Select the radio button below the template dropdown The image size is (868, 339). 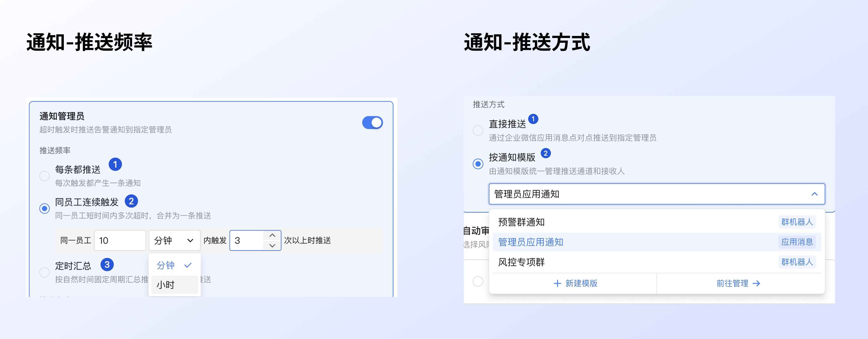(478, 281)
